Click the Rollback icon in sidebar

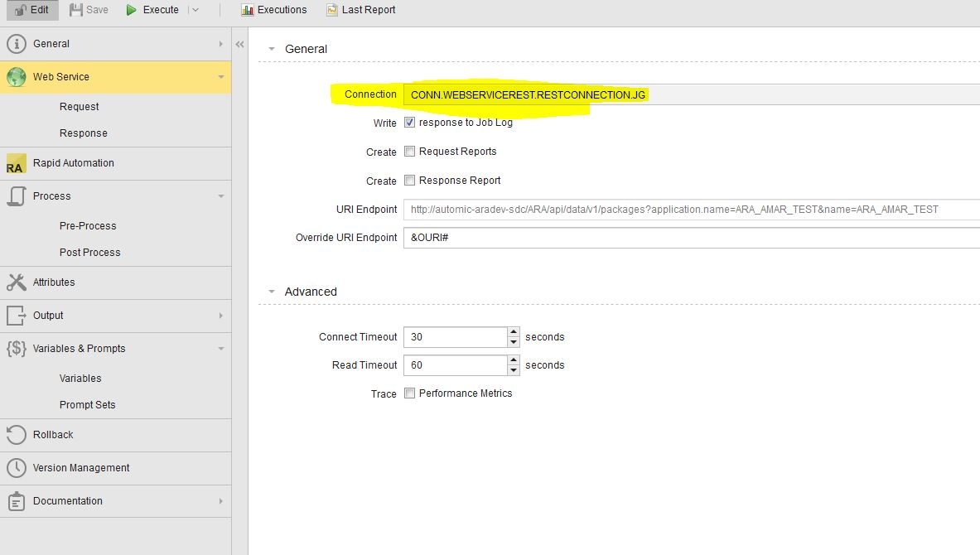[x=18, y=435]
